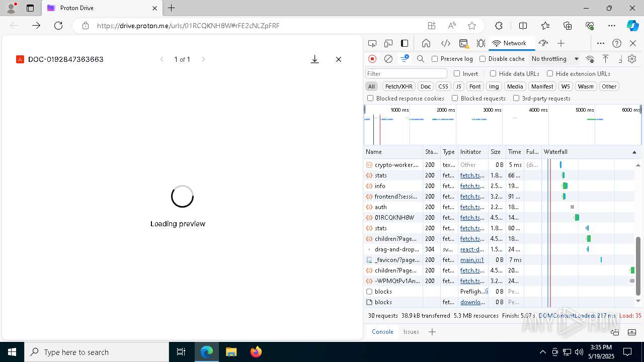Open browser Extensions puzzle icon
The image size is (644, 362).
[499, 26]
